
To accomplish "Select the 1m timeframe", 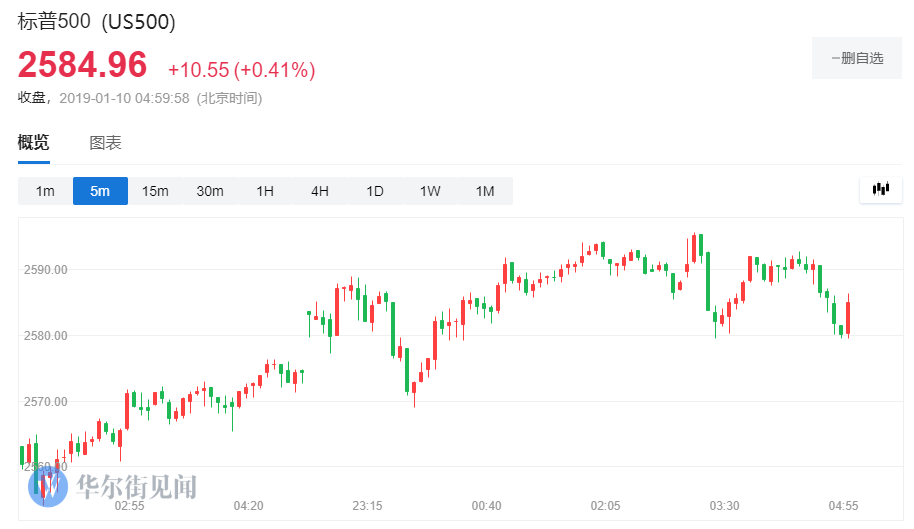I will [x=45, y=191].
